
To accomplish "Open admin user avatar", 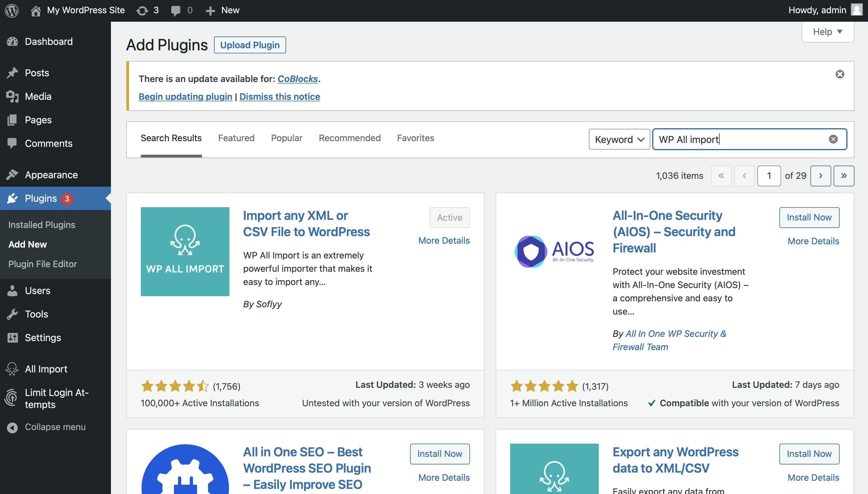I will pyautogui.click(x=857, y=10).
